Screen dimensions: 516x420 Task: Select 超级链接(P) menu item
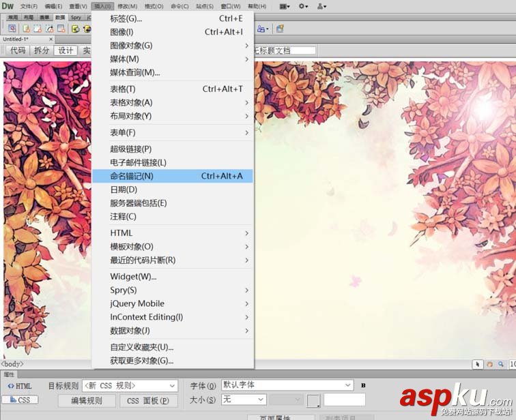pyautogui.click(x=173, y=149)
